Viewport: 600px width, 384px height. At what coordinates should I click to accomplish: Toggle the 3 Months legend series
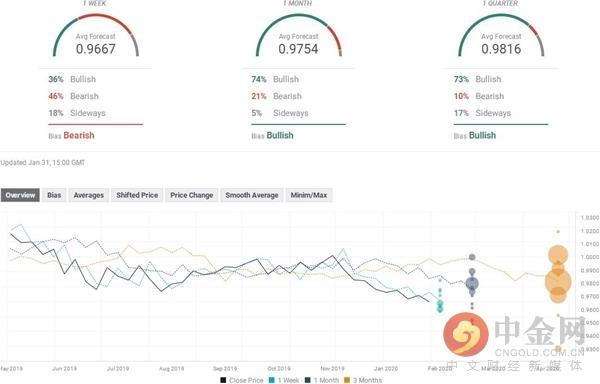click(x=363, y=380)
